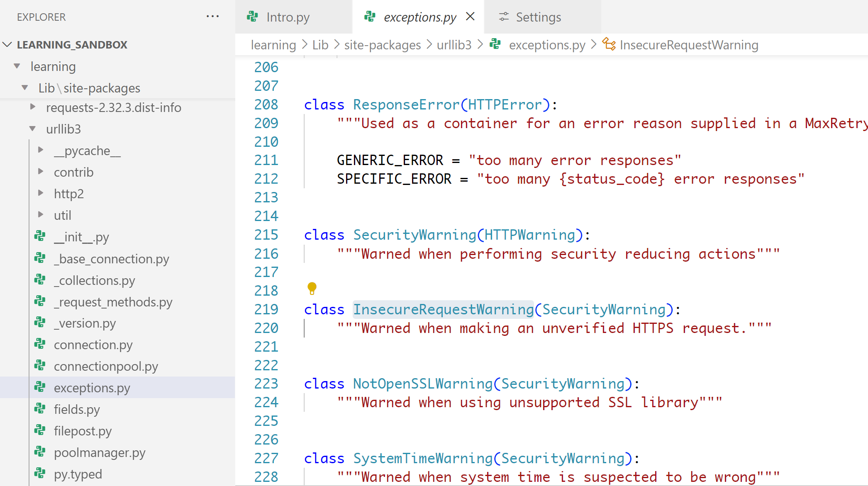The width and height of the screenshot is (868, 486).
Task: Click Python icon beside py.typed
Action: (x=40, y=474)
